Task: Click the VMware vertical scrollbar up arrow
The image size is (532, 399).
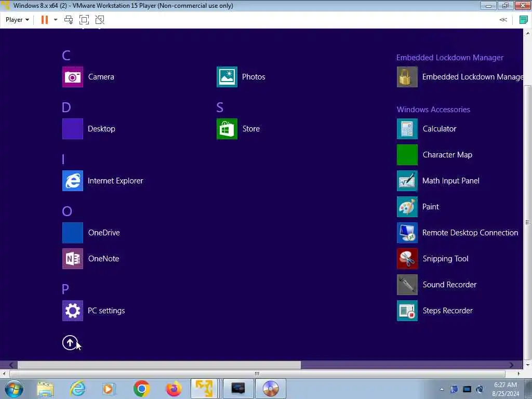Action: coord(528,33)
